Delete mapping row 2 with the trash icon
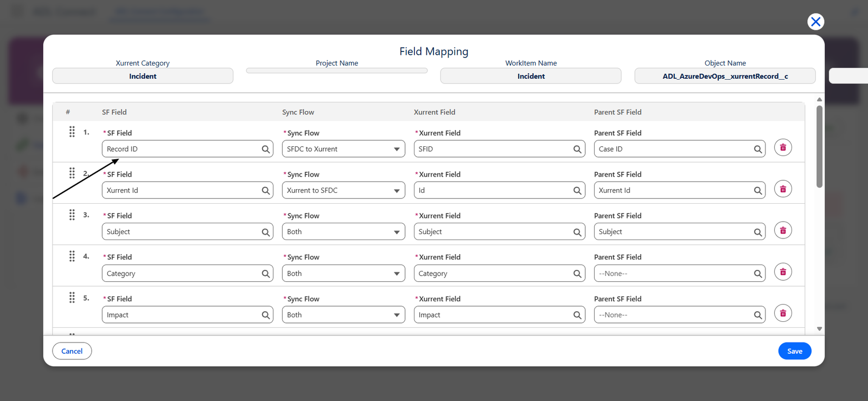This screenshot has height=401, width=868. click(783, 189)
